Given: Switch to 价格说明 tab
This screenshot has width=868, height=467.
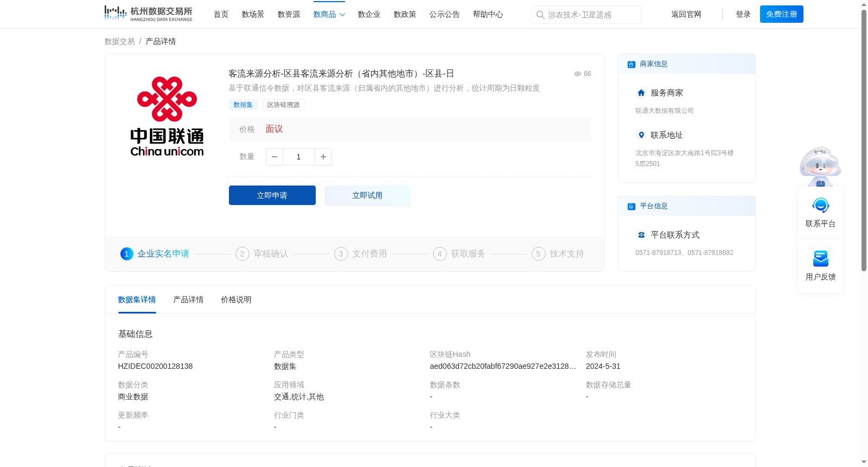Looking at the screenshot, I should pos(236,300).
